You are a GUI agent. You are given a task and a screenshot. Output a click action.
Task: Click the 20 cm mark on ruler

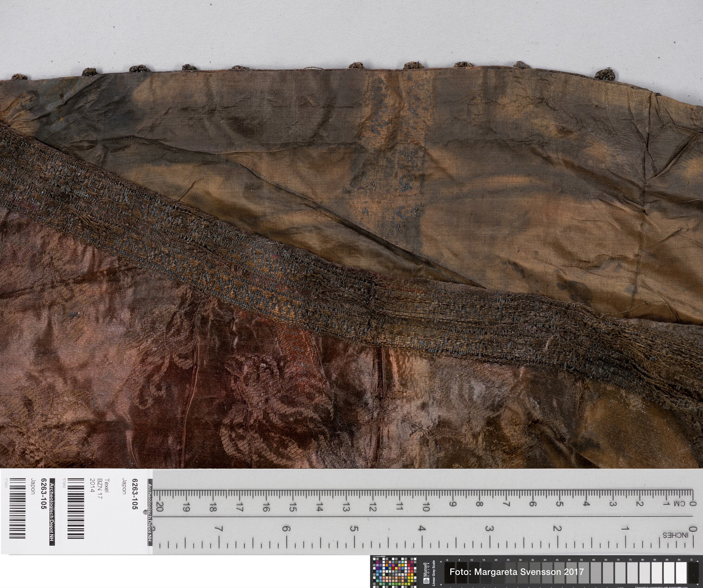(160, 507)
